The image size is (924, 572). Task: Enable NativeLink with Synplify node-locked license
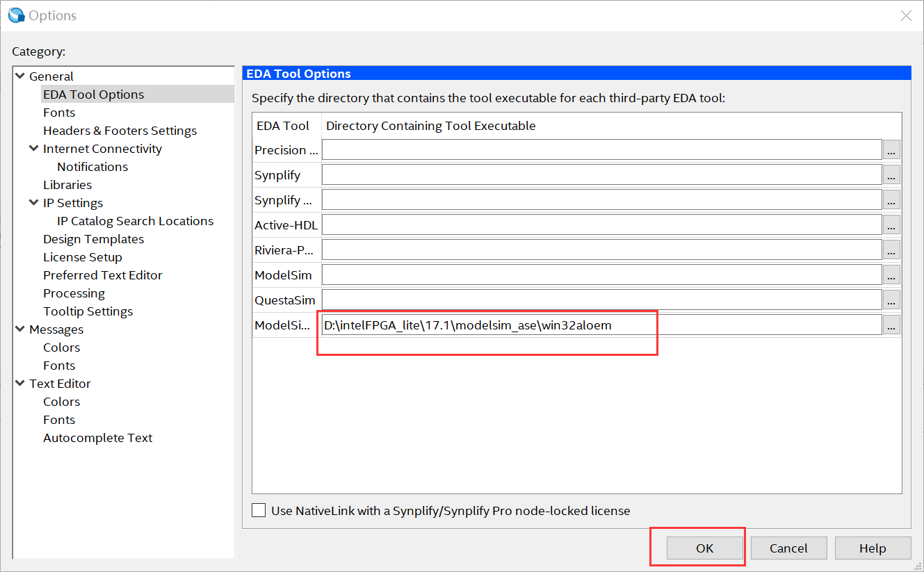pyautogui.click(x=259, y=510)
